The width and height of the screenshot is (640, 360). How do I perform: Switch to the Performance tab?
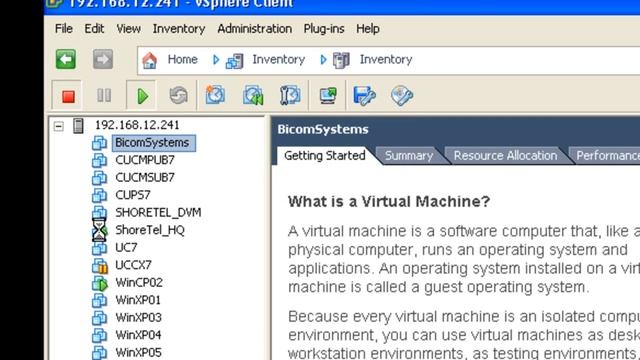pos(607,156)
